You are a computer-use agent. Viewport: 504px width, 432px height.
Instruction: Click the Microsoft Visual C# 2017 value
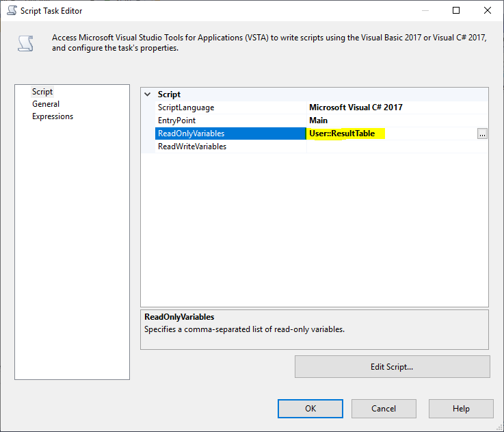tap(356, 107)
